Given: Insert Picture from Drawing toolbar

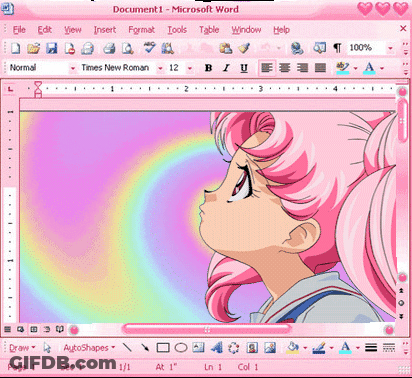Looking at the screenshot, I should click(270, 348).
